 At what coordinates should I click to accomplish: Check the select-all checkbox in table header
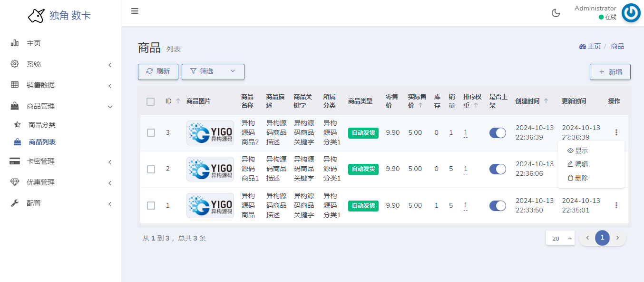151,101
